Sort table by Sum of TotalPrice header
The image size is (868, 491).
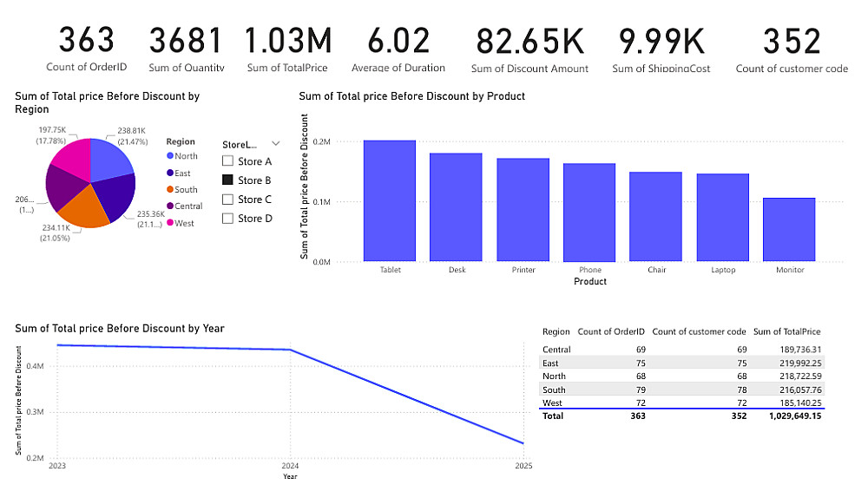coord(787,331)
